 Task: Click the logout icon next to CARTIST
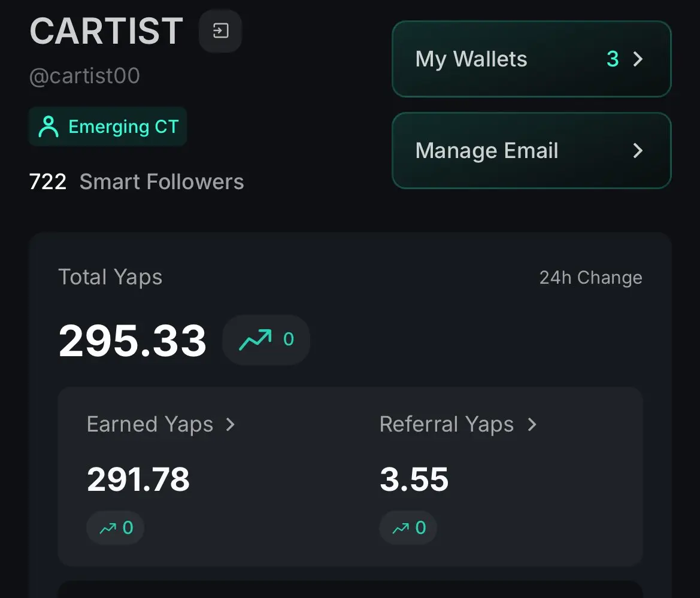click(220, 31)
